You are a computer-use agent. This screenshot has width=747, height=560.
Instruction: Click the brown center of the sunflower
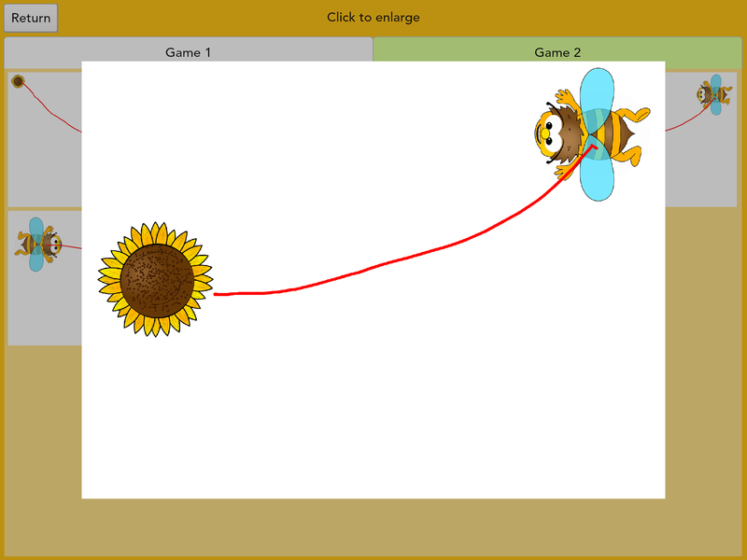pyautogui.click(x=156, y=279)
